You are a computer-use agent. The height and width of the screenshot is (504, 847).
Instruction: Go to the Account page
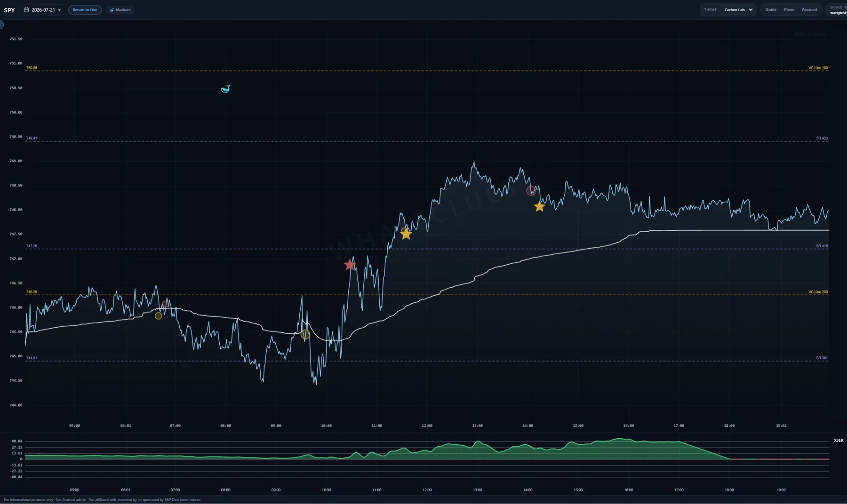(809, 9)
